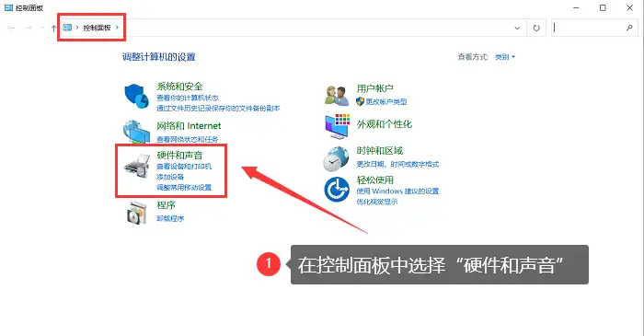
Task: Open the Network and Internet globe icon
Action: click(136, 132)
